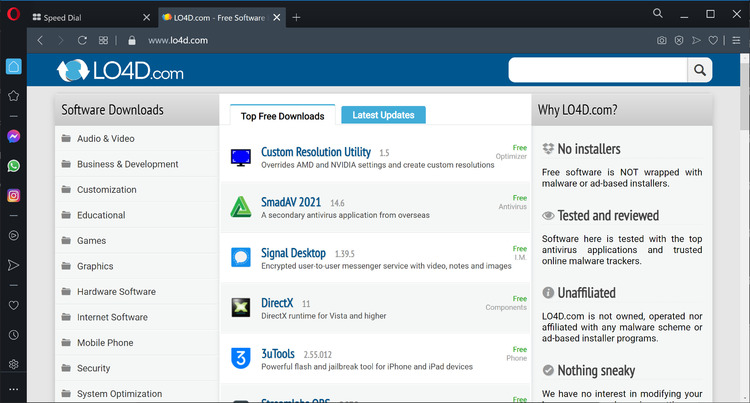Close the Speed Dial tab
Screen dimensions: 750x403
(x=146, y=18)
